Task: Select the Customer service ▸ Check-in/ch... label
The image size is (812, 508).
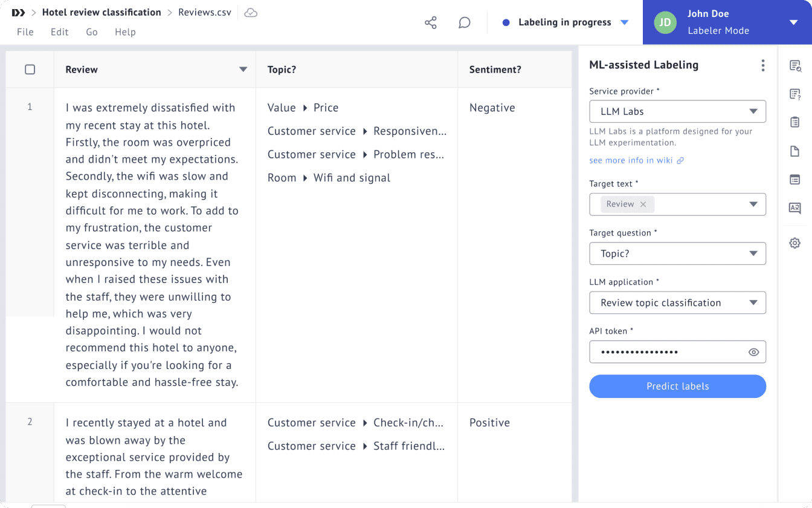Action: 356,423
